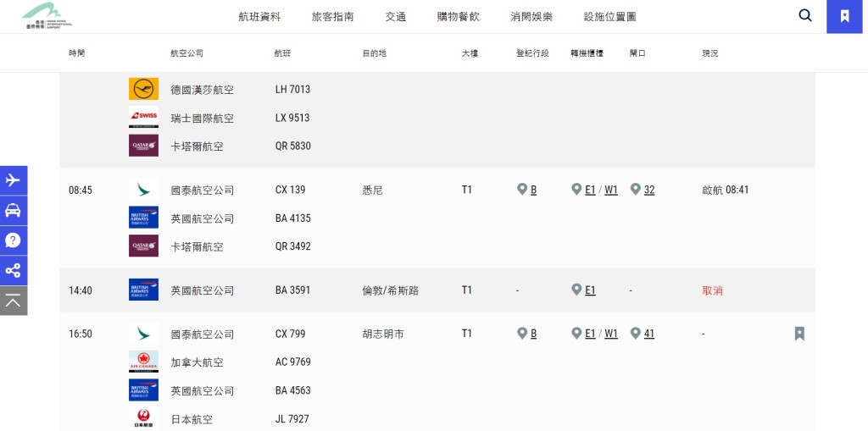This screenshot has height=431, width=868.
Task: Click Hong Kong International Airport logo
Action: coord(47,16)
